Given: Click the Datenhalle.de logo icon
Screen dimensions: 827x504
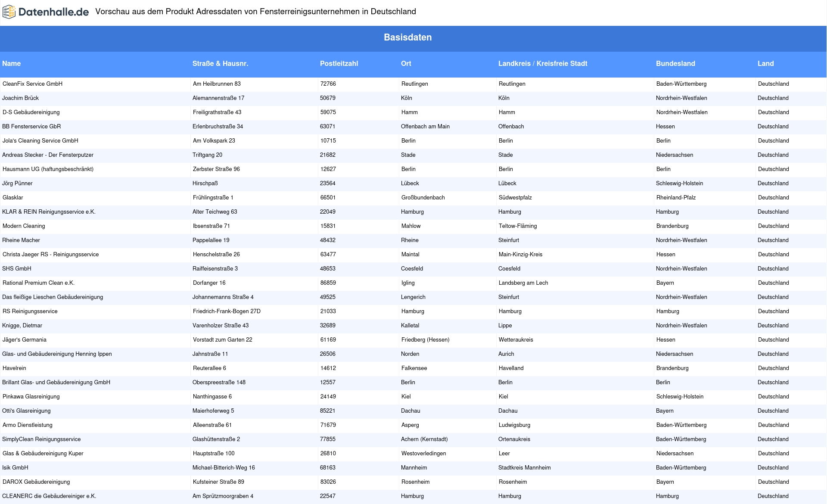Looking at the screenshot, I should point(9,12).
